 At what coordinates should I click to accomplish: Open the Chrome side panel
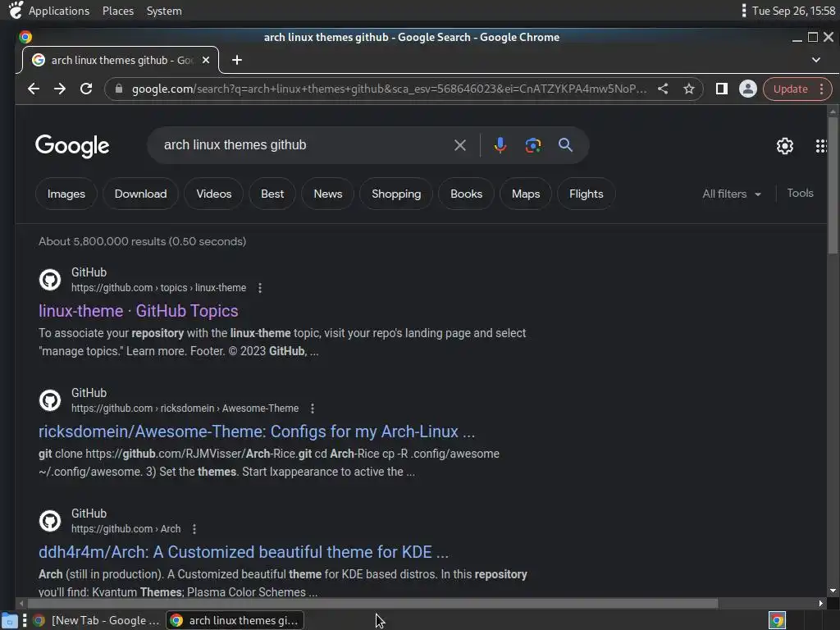tap(722, 89)
